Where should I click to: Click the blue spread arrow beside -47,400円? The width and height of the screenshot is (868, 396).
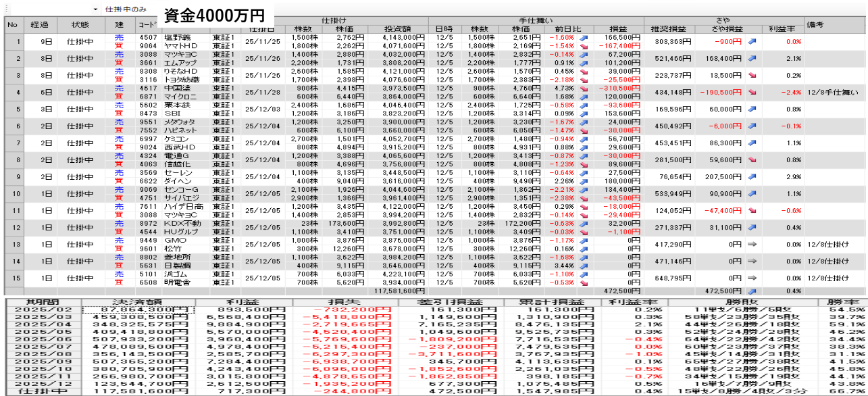pos(751,210)
